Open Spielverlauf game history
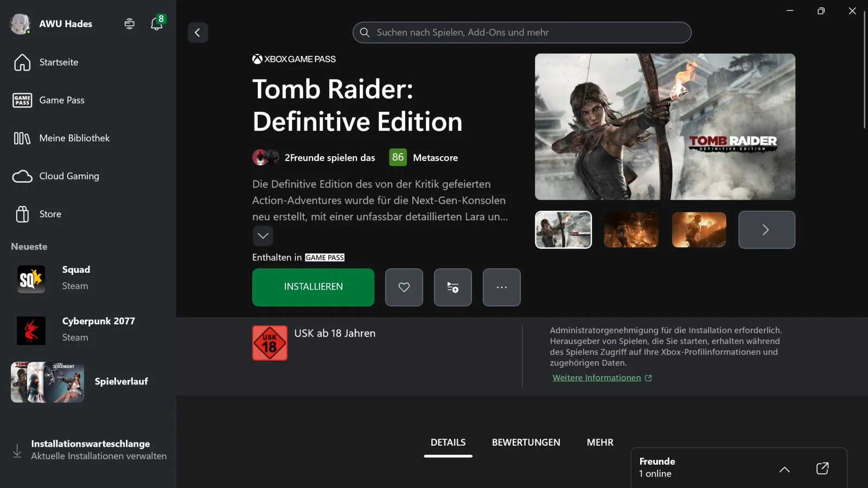Screen dimensions: 868x488 (88, 382)
